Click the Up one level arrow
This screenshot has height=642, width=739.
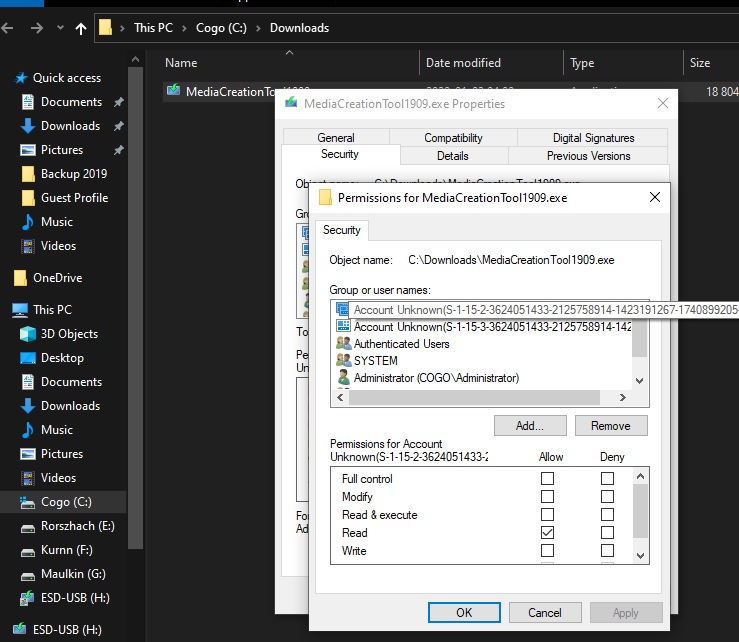click(81, 29)
